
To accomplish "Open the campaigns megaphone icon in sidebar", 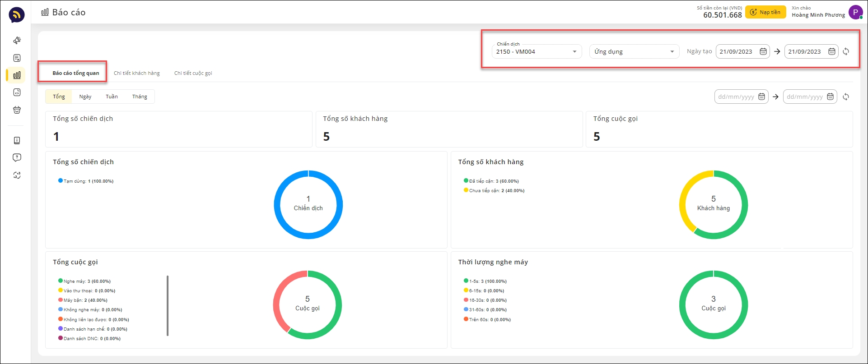I will (17, 41).
